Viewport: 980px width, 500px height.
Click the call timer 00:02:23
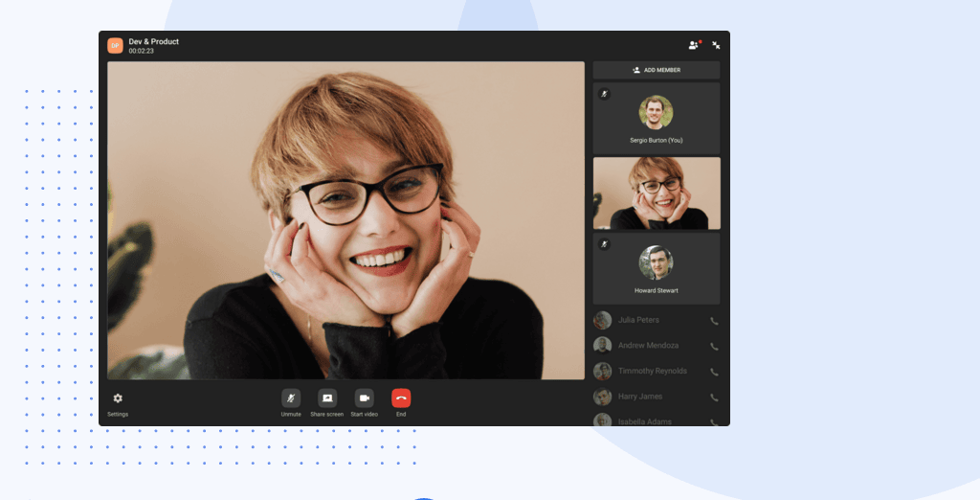click(x=142, y=52)
